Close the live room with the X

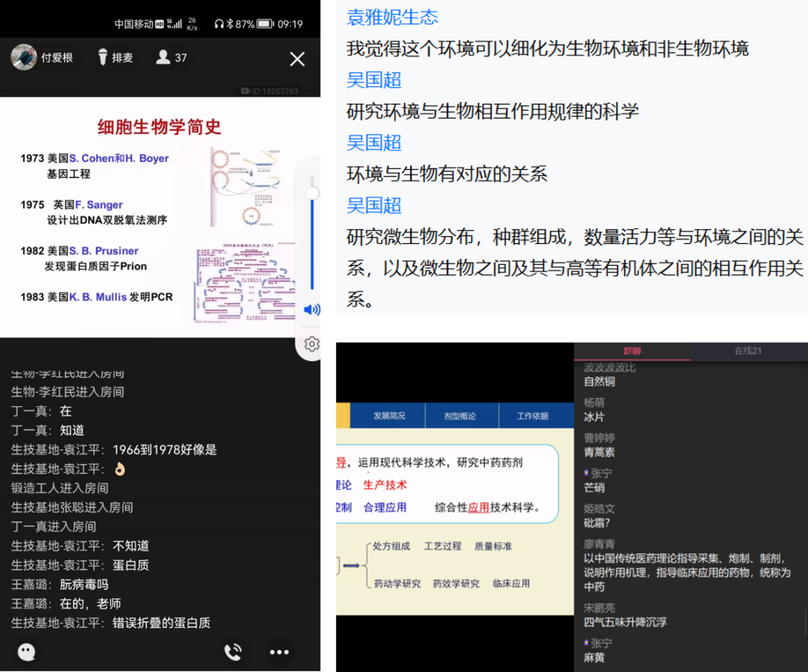pos(297,59)
